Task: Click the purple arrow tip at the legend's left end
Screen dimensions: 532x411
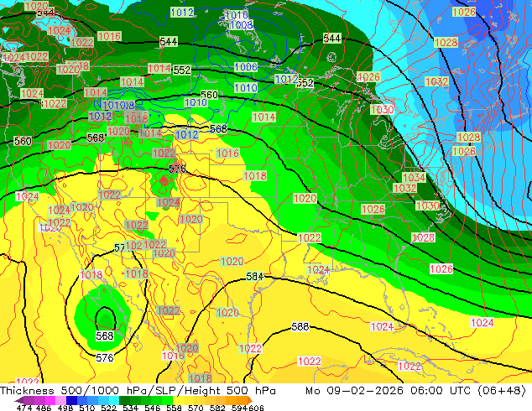Action: pyautogui.click(x=18, y=400)
